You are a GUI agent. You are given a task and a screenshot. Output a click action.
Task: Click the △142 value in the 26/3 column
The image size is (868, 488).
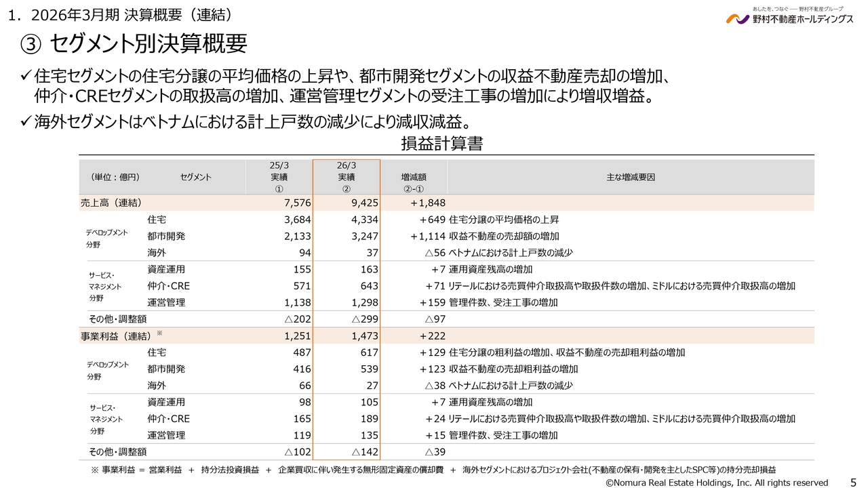[x=365, y=451]
